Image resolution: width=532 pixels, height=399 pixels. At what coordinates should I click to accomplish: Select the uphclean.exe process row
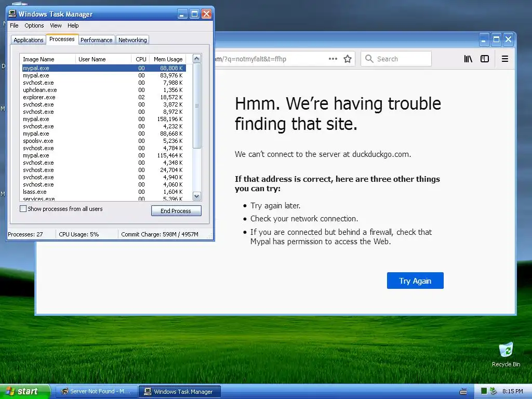coord(104,90)
